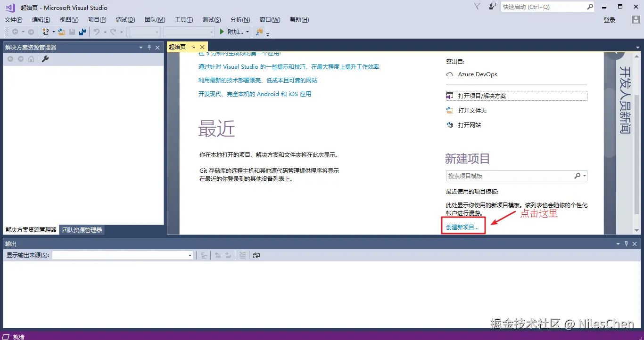Click Output go to next message icon
The height and width of the screenshot is (340, 644).
pyautogui.click(x=228, y=255)
